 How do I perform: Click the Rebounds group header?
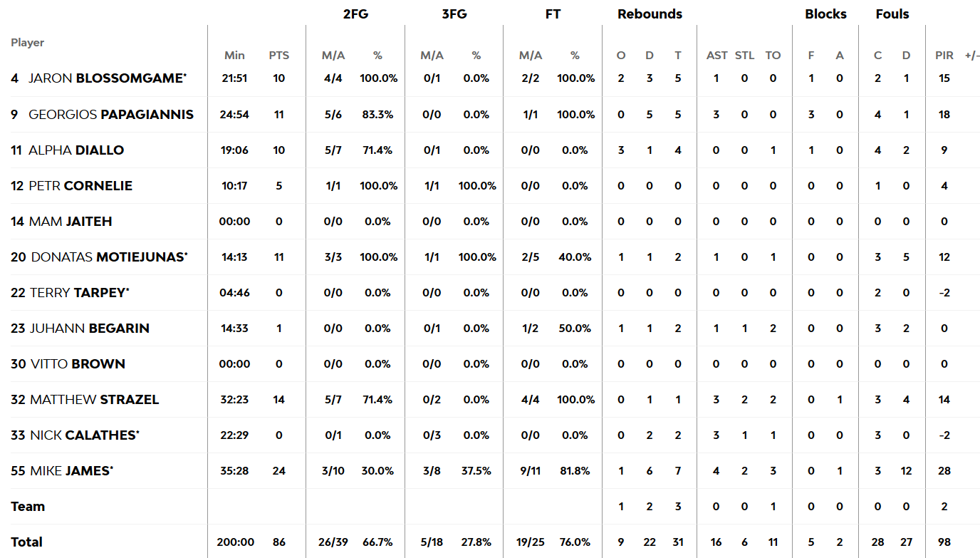coord(650,14)
